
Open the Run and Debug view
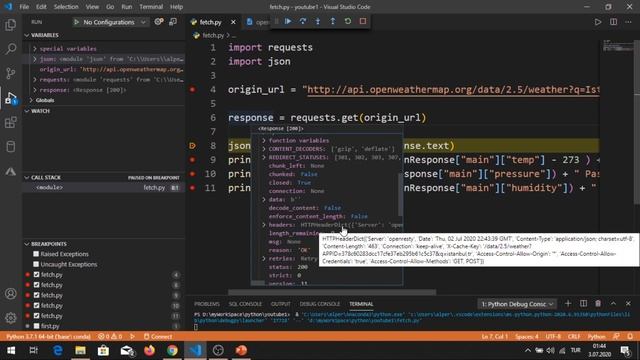pyautogui.click(x=11, y=98)
